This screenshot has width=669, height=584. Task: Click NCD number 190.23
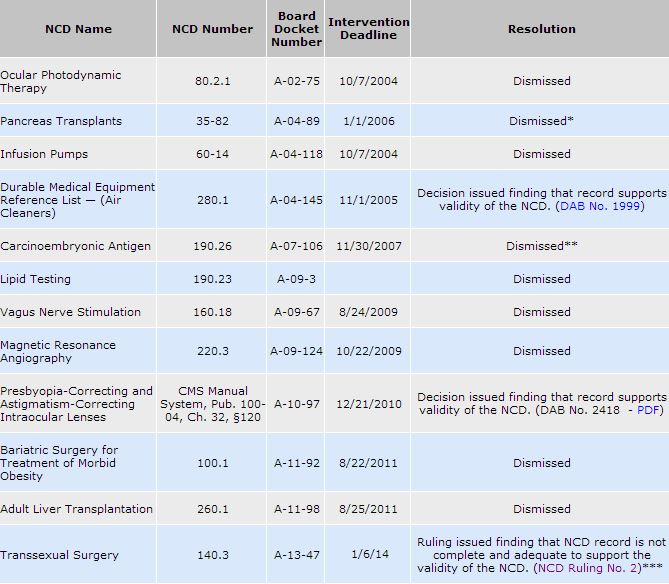[x=212, y=279]
